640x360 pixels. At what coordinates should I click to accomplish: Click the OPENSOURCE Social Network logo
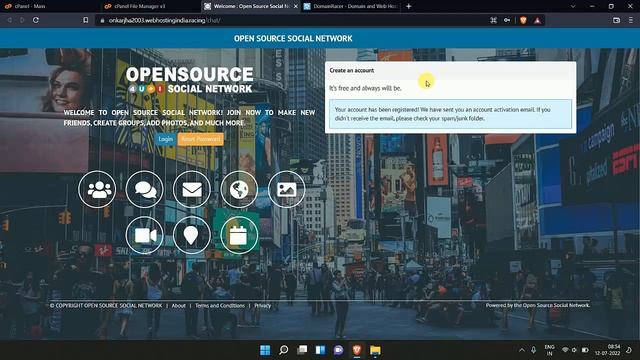tap(189, 80)
